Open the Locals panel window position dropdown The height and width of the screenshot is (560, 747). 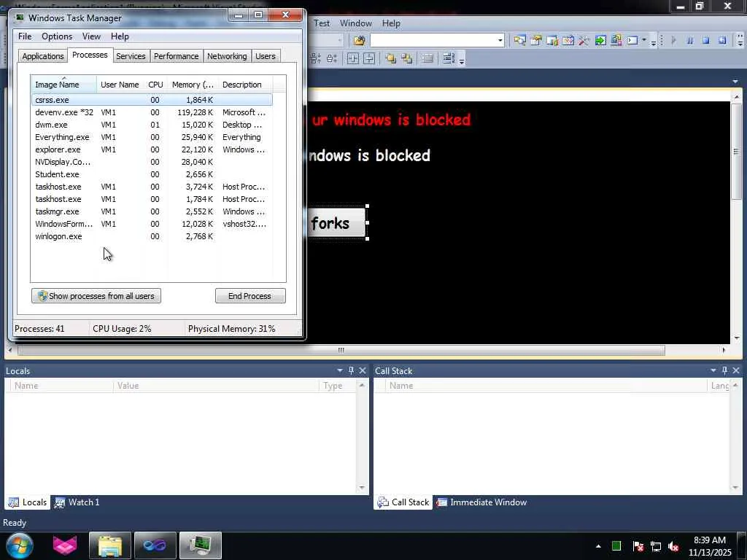[340, 370]
